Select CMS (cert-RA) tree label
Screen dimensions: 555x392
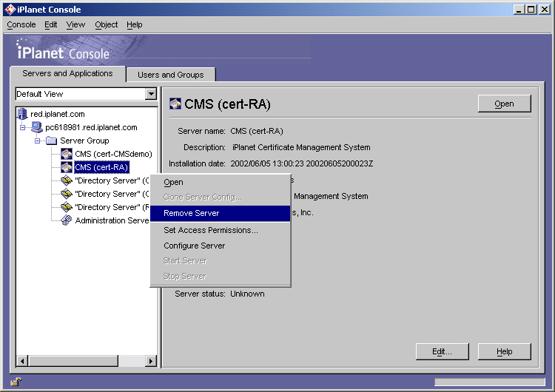(x=101, y=167)
